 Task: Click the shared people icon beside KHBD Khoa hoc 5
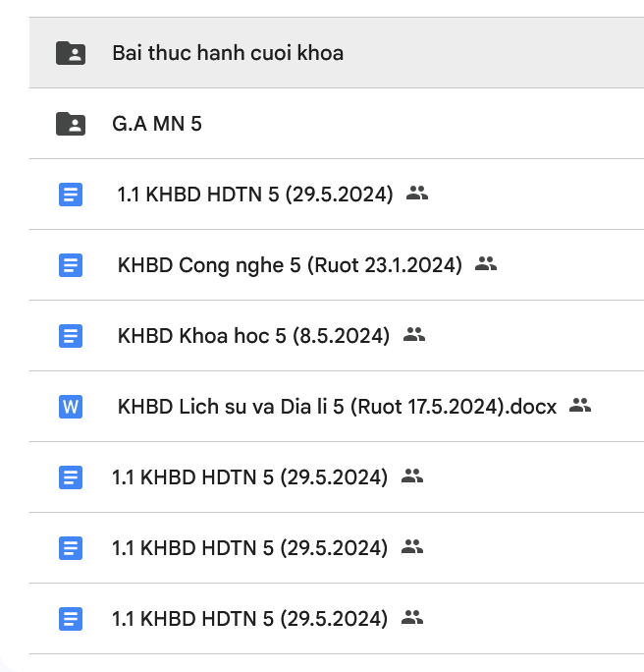(414, 335)
